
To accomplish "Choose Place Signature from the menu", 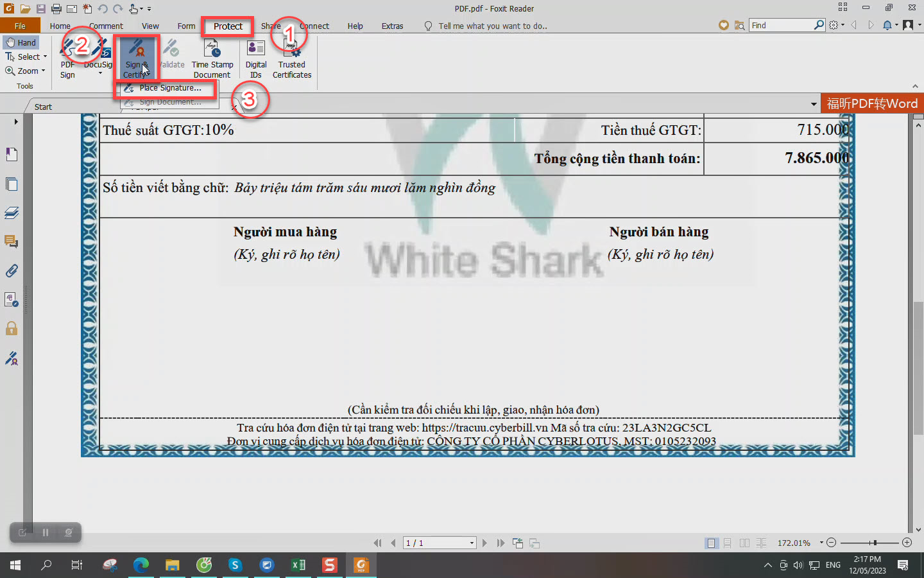I will point(169,88).
